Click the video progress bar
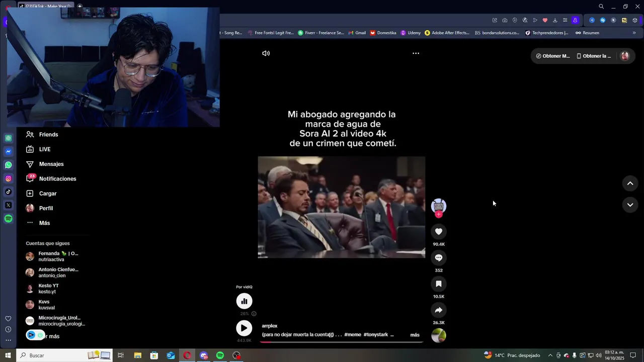This screenshot has width=644, height=362. pyautogui.click(x=341, y=342)
